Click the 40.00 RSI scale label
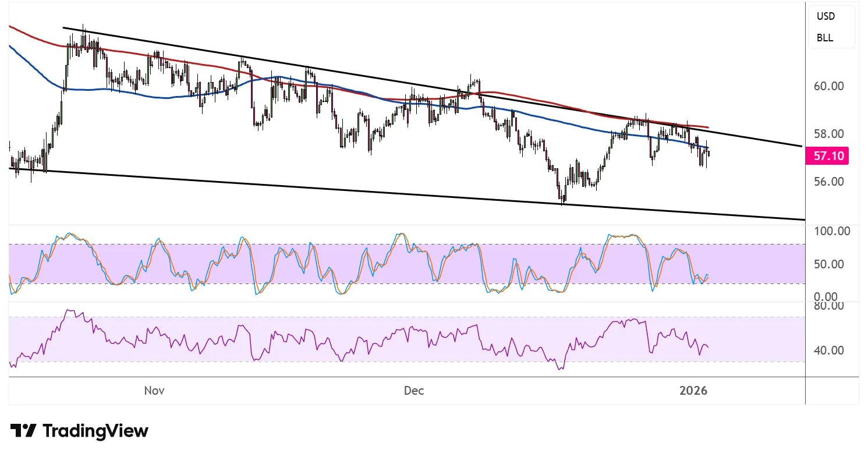The width and height of the screenshot is (868, 457). click(828, 350)
